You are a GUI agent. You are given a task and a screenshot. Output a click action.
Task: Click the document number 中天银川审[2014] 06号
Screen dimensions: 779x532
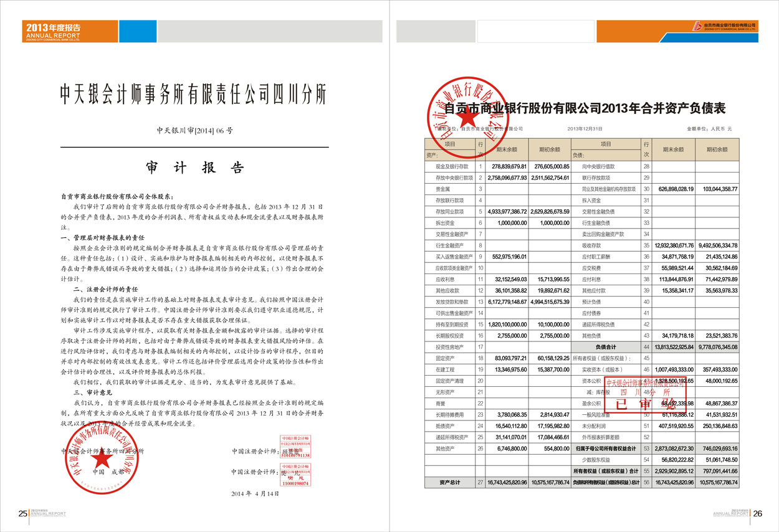(194, 131)
